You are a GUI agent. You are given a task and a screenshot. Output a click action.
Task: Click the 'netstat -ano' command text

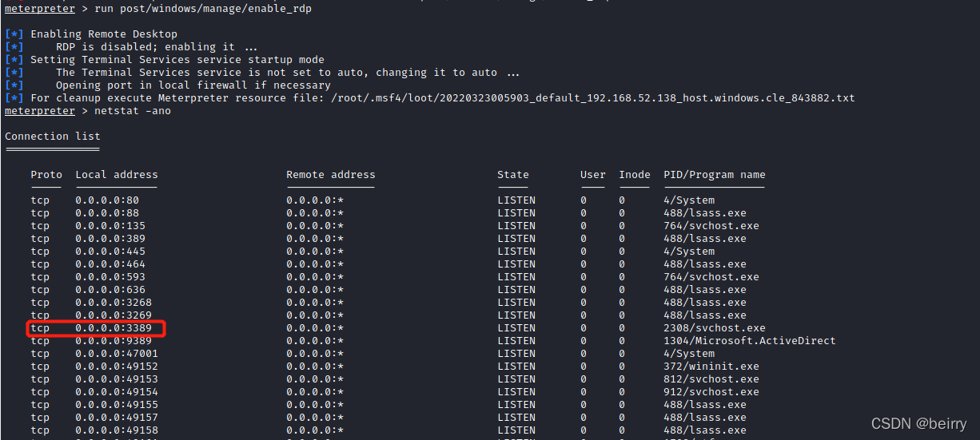pos(132,110)
